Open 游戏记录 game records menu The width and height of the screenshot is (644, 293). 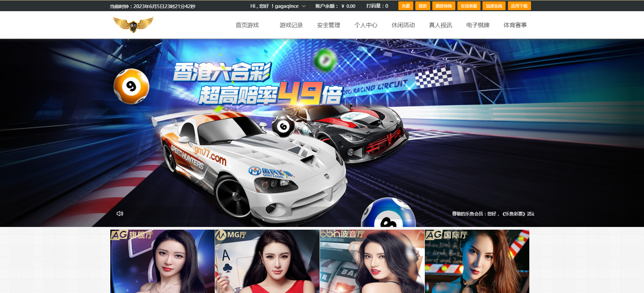point(291,25)
